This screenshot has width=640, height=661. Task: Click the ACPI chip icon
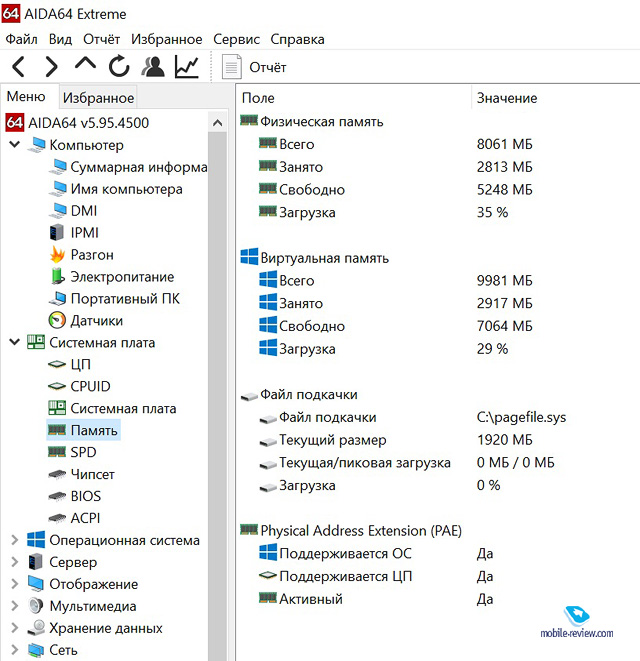pos(57,518)
